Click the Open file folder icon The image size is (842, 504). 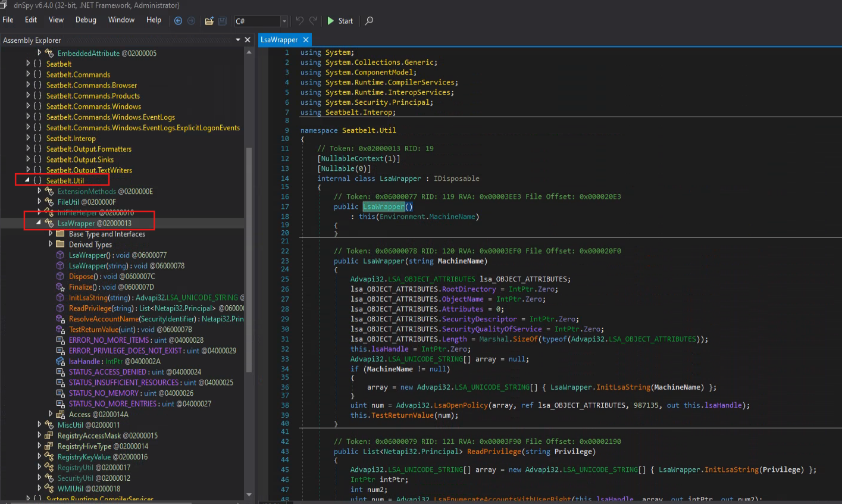pos(209,21)
